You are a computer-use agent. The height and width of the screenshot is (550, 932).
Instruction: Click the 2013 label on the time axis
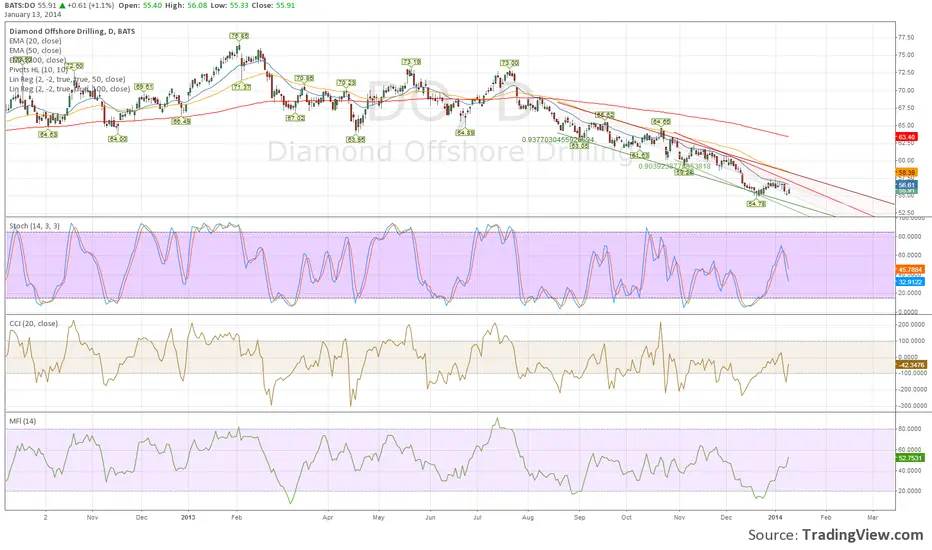(188, 517)
